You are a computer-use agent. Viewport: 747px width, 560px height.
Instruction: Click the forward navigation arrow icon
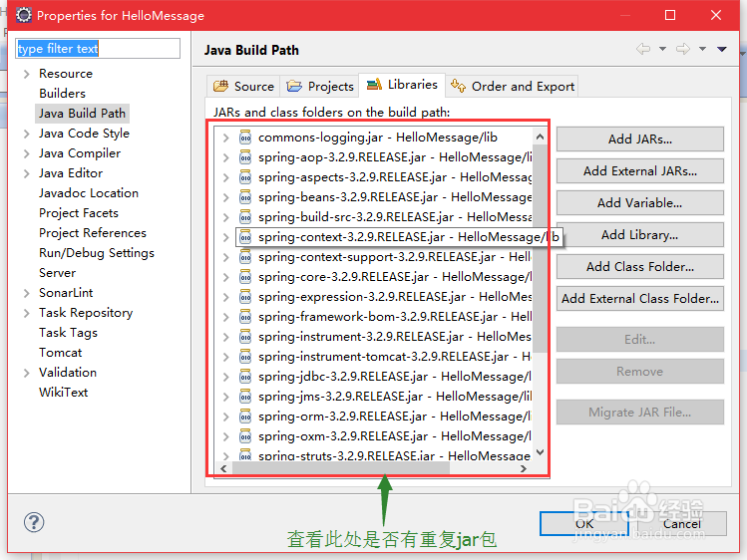(x=683, y=49)
